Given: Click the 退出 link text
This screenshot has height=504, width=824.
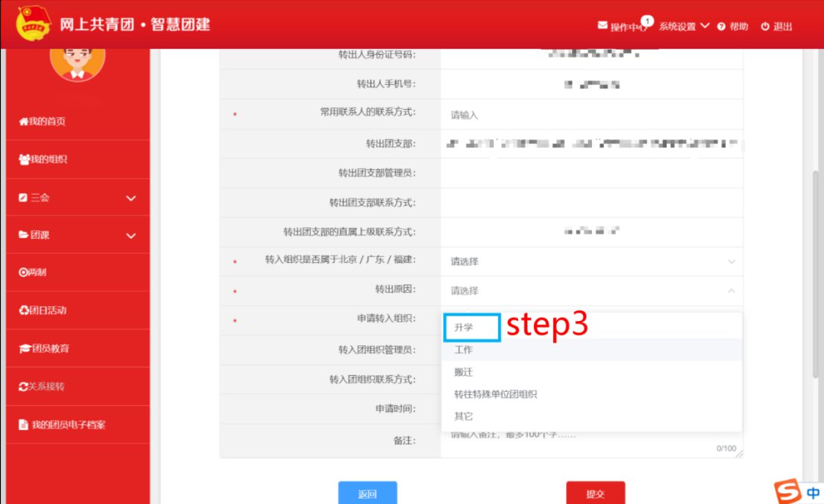Looking at the screenshot, I should (x=783, y=26).
